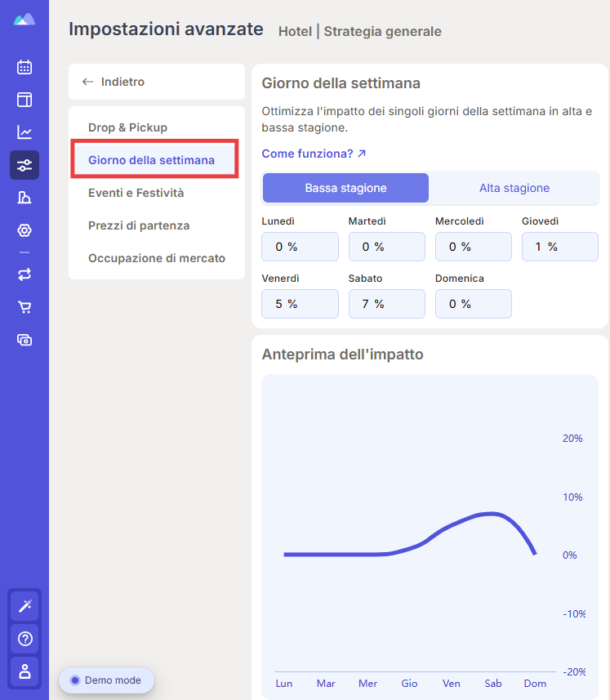Click the Venerdì percentage input
610x700 pixels.
click(300, 304)
